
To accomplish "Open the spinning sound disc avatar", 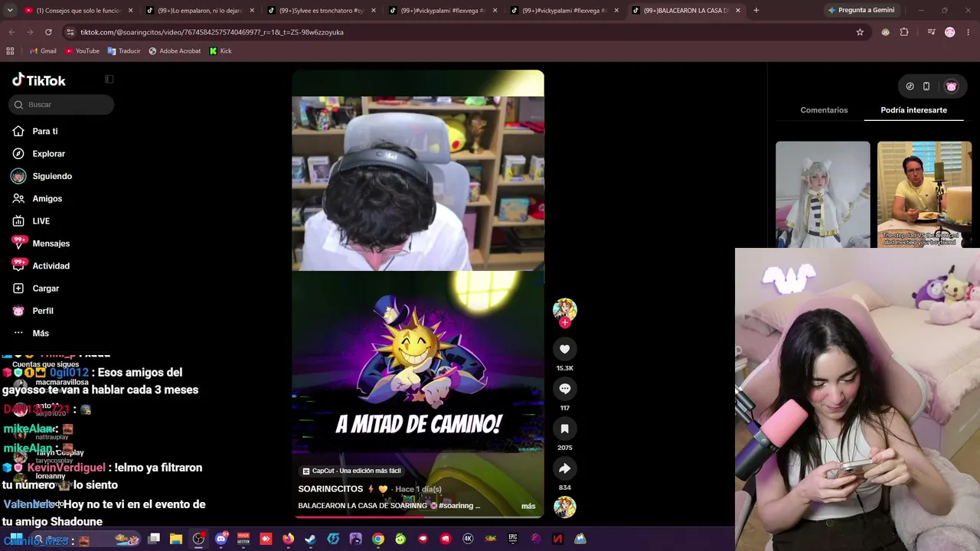I will [x=564, y=507].
